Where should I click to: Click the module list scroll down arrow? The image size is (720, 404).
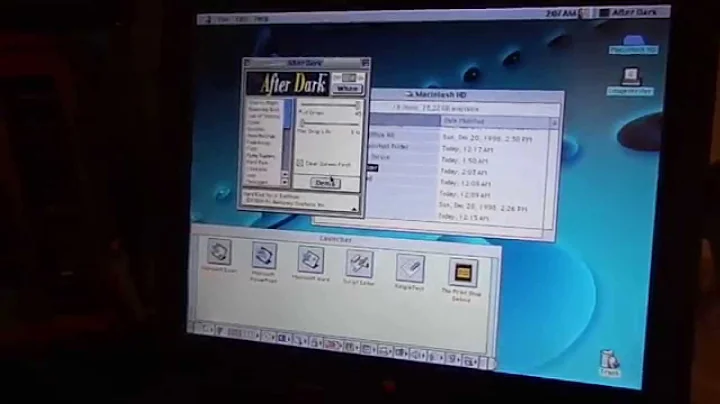coord(285,182)
